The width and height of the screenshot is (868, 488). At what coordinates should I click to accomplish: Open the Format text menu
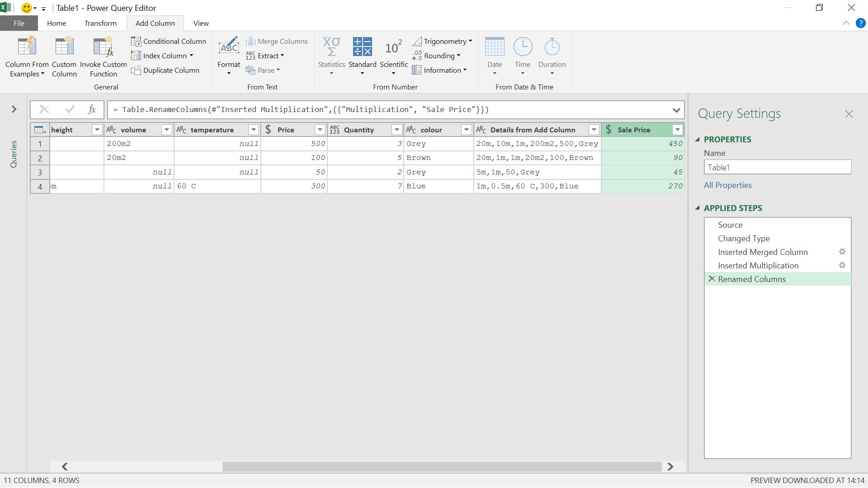[x=229, y=56]
